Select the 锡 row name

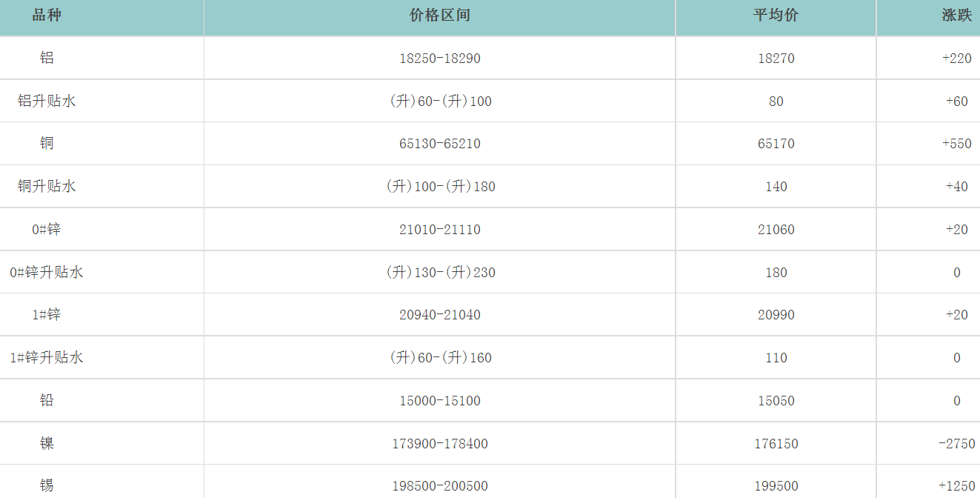47,486
